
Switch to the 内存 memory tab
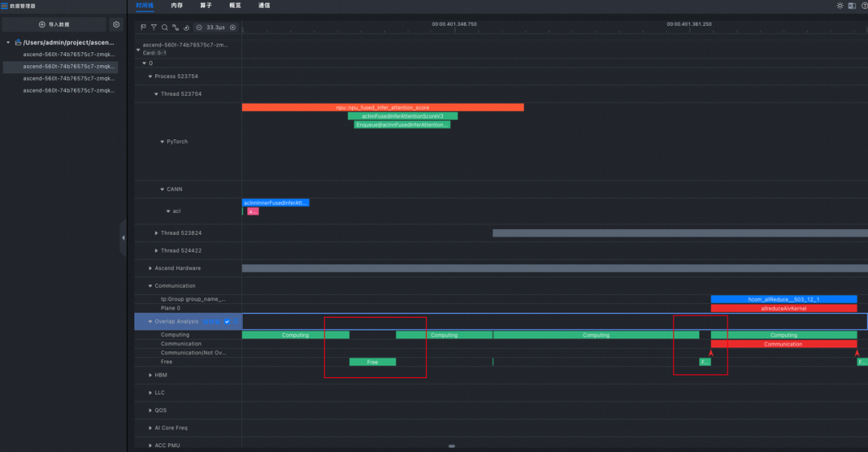tap(177, 6)
